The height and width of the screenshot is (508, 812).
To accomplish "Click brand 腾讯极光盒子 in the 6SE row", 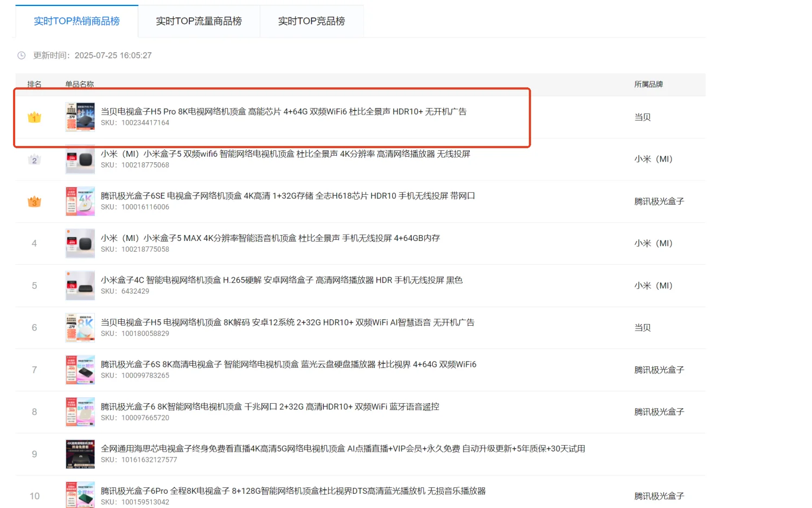I will tap(660, 201).
